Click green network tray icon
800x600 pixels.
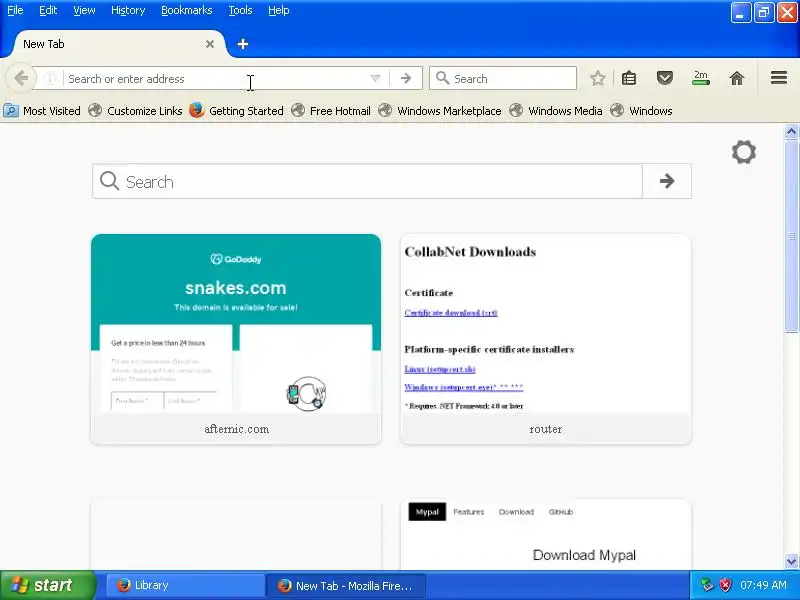point(707,585)
